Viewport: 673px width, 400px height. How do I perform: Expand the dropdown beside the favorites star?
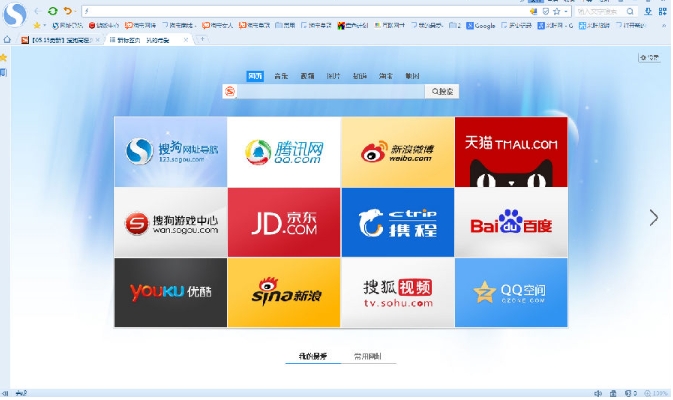tap(45, 26)
